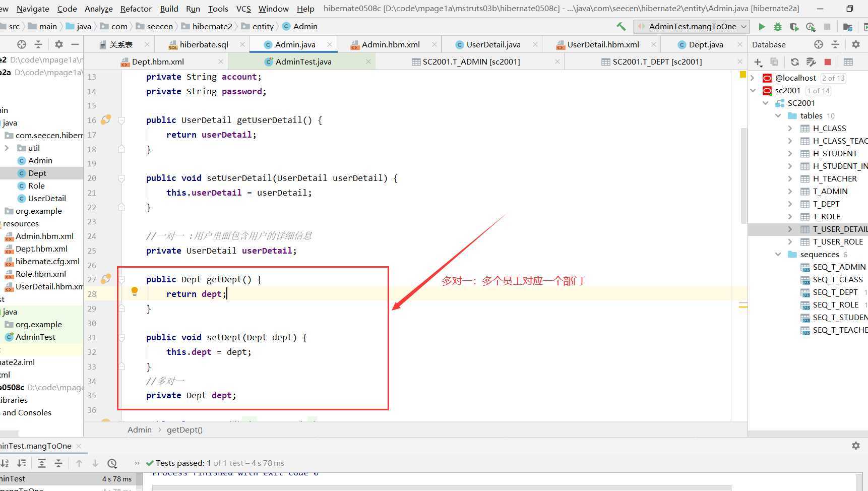Viewport: 868px width, 491px height.
Task: Run AdminTest.mangToOne with the green play icon
Action: coord(762,27)
